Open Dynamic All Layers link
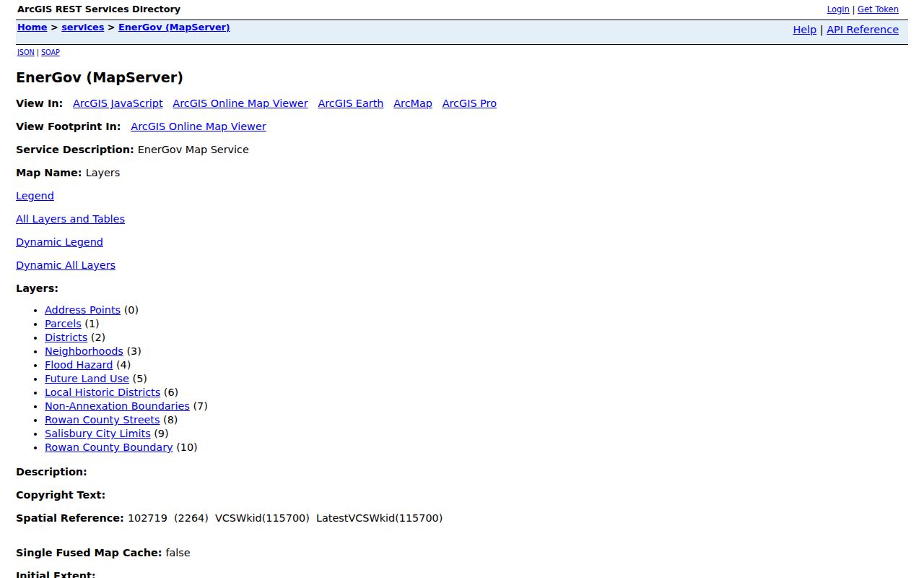The width and height of the screenshot is (924, 578). point(66,265)
